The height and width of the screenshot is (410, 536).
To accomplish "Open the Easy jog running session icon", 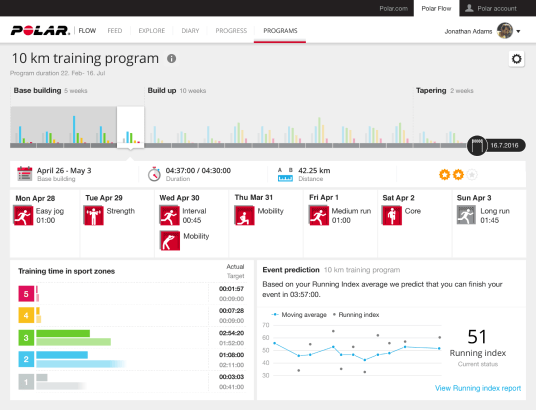I will coord(23,215).
